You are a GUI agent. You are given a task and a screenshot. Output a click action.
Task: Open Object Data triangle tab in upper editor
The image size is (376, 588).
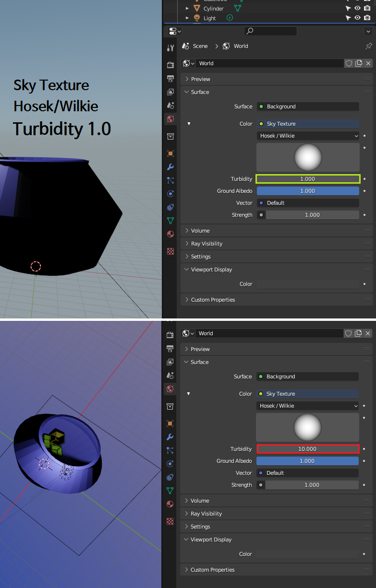(x=170, y=221)
